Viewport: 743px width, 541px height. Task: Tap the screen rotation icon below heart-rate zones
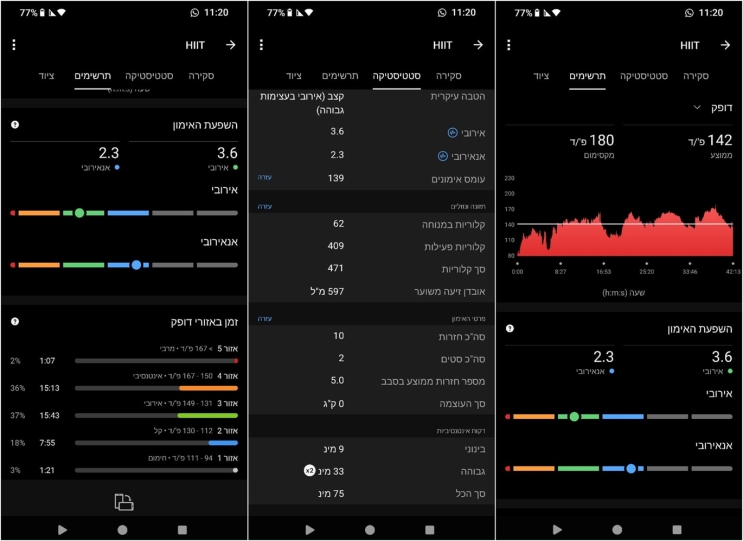pos(123,502)
